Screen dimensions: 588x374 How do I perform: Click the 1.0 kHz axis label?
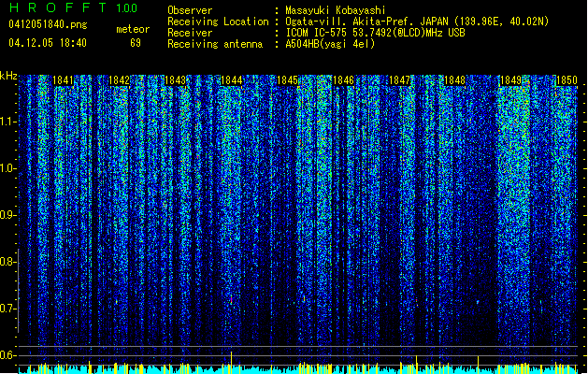8,168
